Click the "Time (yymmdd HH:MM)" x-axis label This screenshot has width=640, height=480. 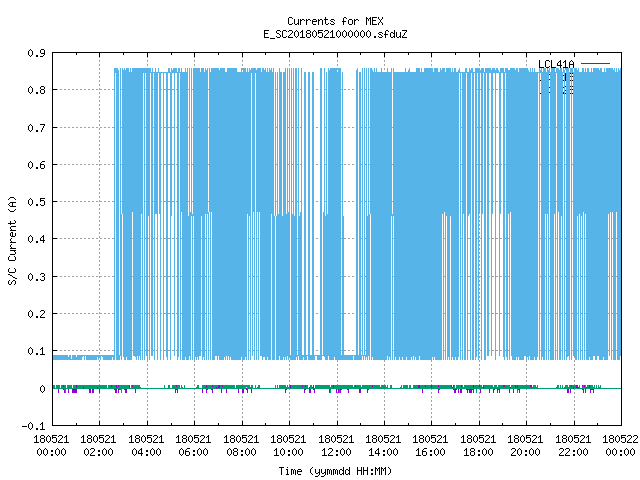click(x=335, y=471)
